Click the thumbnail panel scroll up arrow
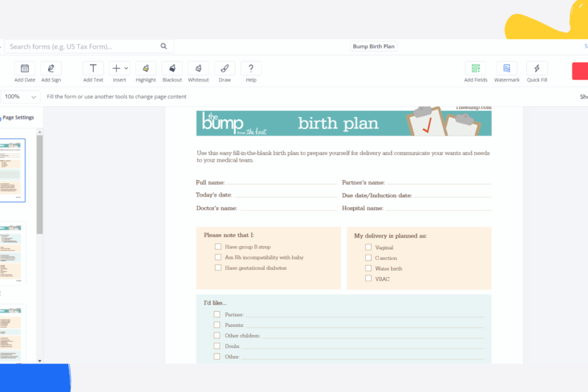 coord(40,132)
